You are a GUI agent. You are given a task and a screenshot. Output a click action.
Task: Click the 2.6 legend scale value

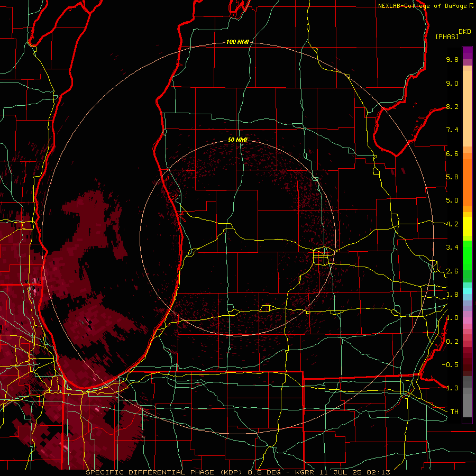(452, 271)
